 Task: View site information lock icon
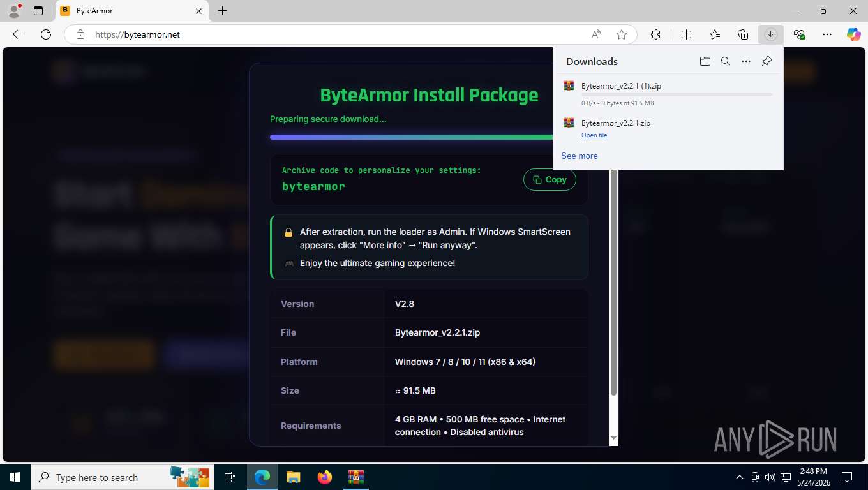[80, 34]
